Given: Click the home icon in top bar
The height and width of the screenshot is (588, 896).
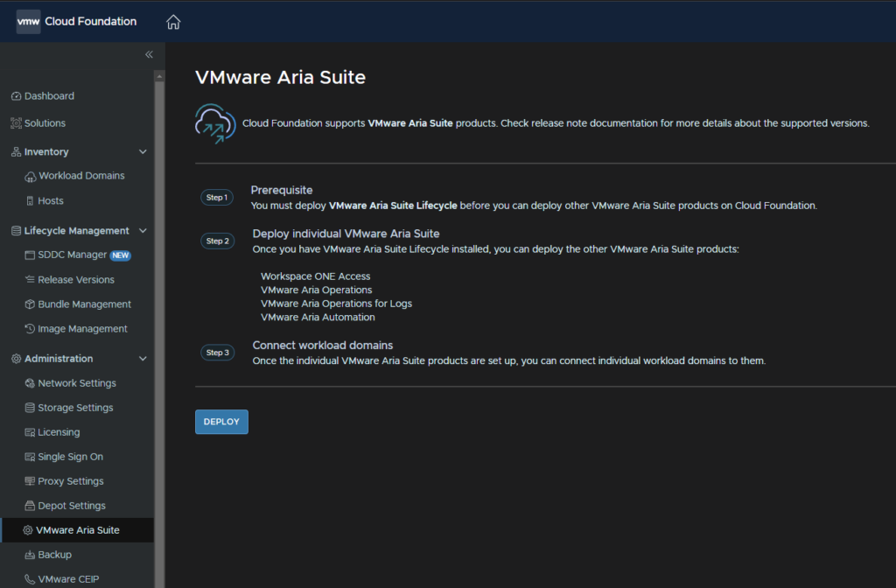Looking at the screenshot, I should click(173, 22).
